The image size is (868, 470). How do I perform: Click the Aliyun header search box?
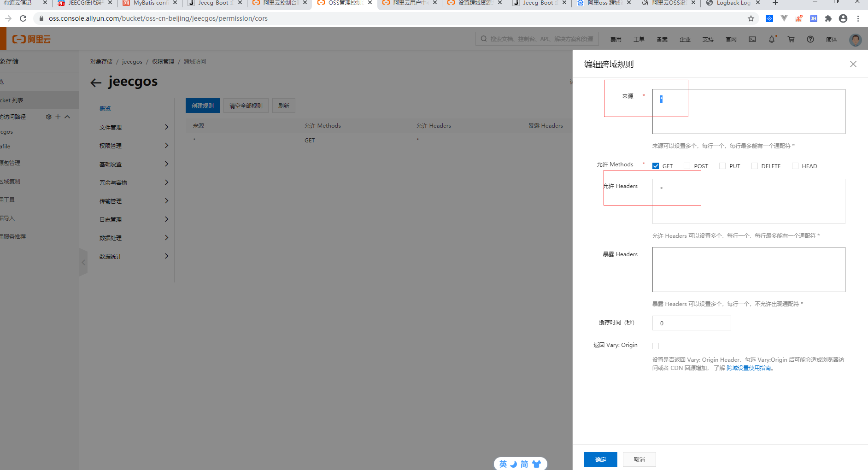[x=537, y=39]
